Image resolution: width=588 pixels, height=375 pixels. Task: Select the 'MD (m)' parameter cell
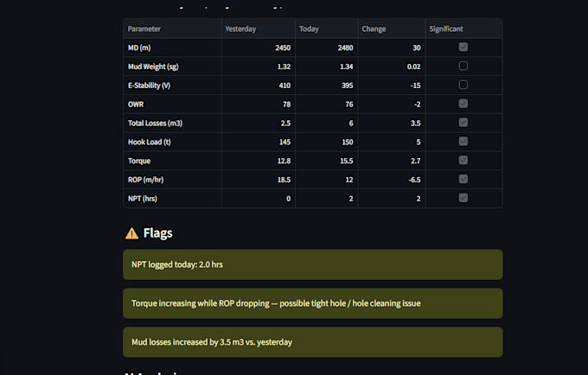click(x=172, y=48)
